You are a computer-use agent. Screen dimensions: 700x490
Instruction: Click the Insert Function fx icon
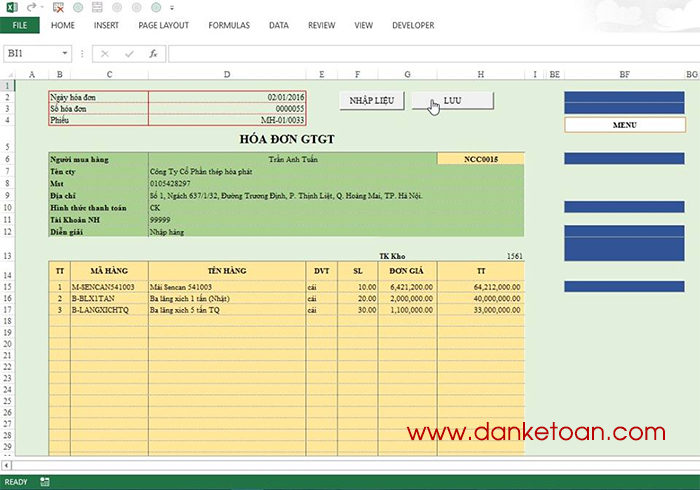click(153, 54)
